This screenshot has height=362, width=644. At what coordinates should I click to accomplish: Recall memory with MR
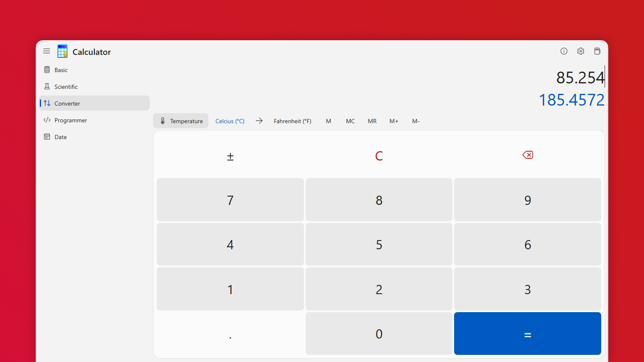click(x=372, y=121)
